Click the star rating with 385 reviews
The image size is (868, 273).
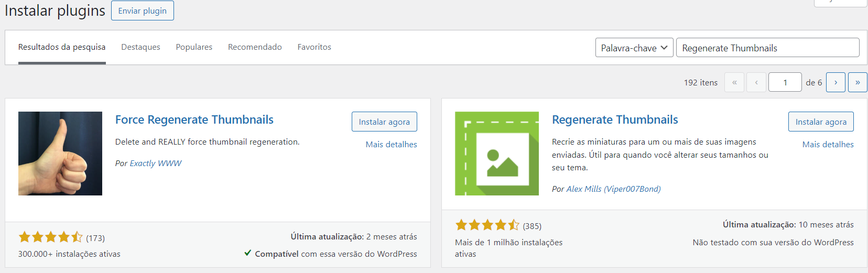point(487,225)
